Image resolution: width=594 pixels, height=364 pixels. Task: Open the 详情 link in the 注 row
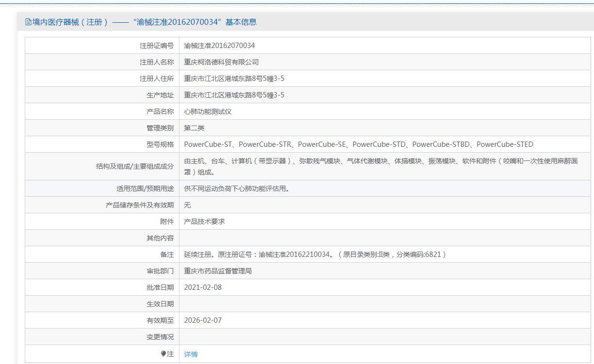(x=191, y=354)
